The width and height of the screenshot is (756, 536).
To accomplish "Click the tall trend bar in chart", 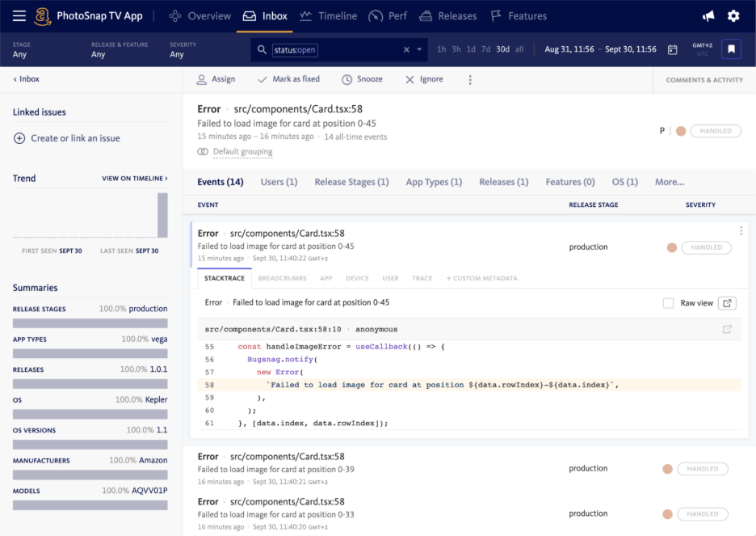I will pyautogui.click(x=162, y=215).
